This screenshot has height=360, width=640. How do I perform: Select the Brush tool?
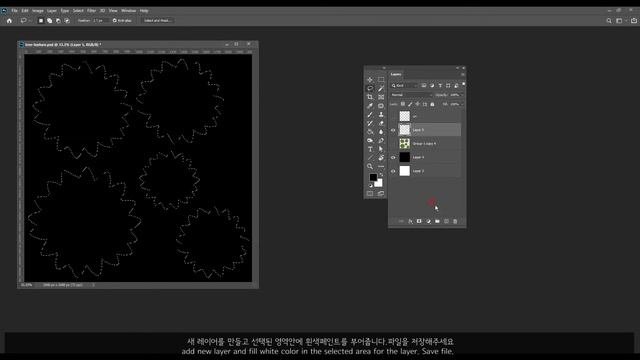click(x=370, y=115)
